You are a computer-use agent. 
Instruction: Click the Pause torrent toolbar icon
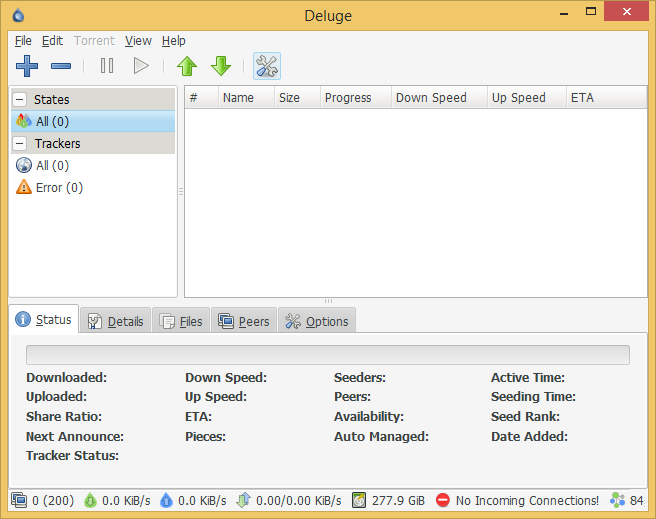pos(107,66)
